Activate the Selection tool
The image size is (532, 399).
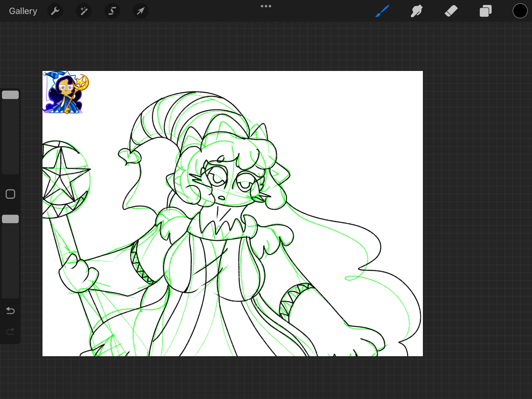[x=112, y=11]
